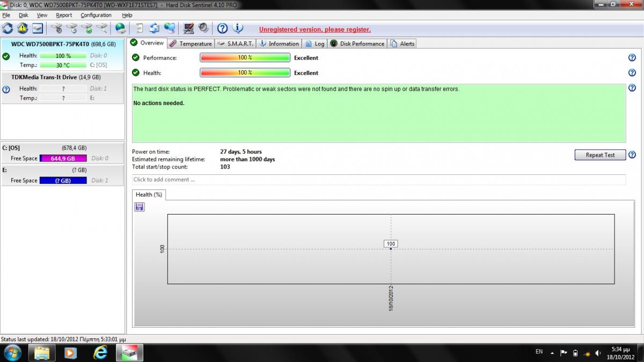644x362 pixels.
Task: Select the Overview tab
Action: click(147, 43)
